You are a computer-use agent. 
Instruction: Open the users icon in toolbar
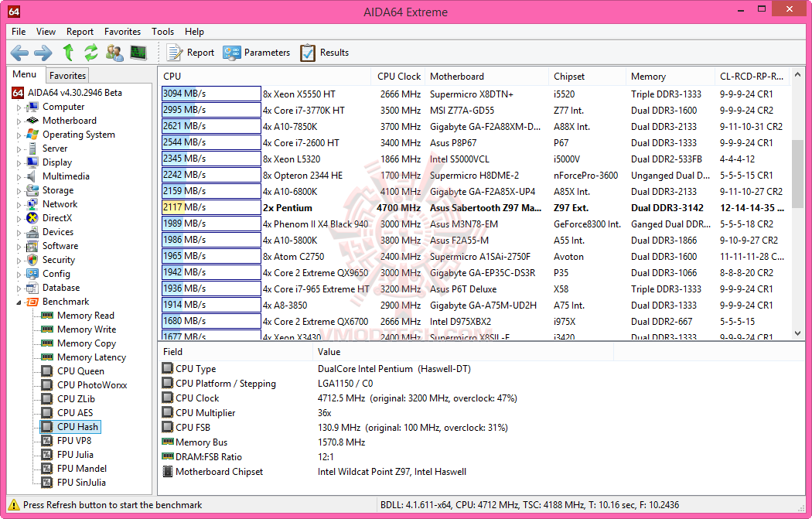point(114,53)
